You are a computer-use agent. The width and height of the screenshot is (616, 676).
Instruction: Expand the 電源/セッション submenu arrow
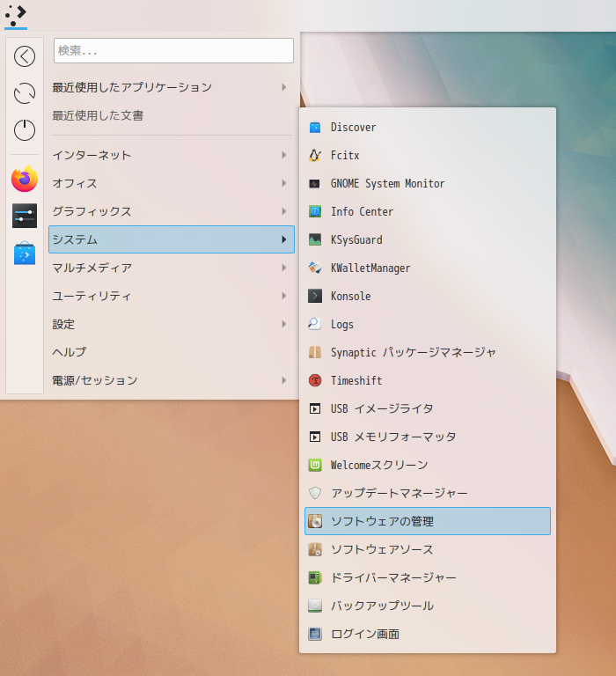coord(283,380)
